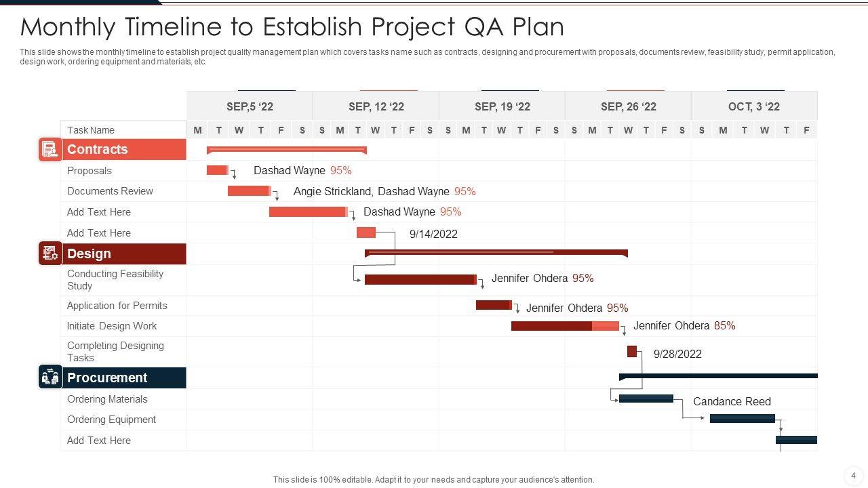This screenshot has height=488, width=868.
Task: Click the Procurement section icon
Action: click(50, 378)
